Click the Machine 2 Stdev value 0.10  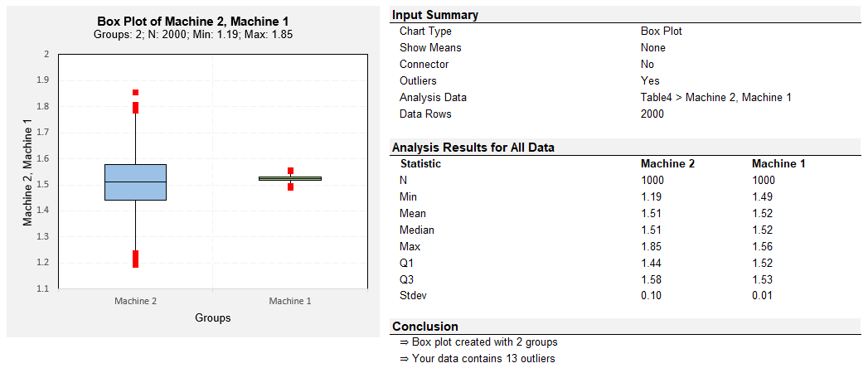click(x=651, y=296)
